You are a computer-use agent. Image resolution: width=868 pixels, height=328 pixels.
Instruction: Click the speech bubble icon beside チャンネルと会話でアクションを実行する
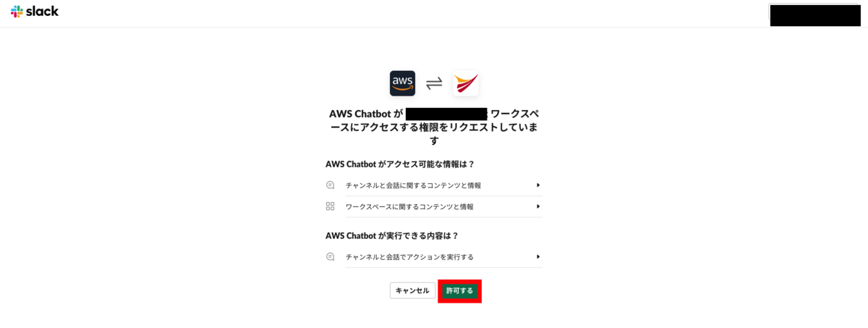[331, 256]
